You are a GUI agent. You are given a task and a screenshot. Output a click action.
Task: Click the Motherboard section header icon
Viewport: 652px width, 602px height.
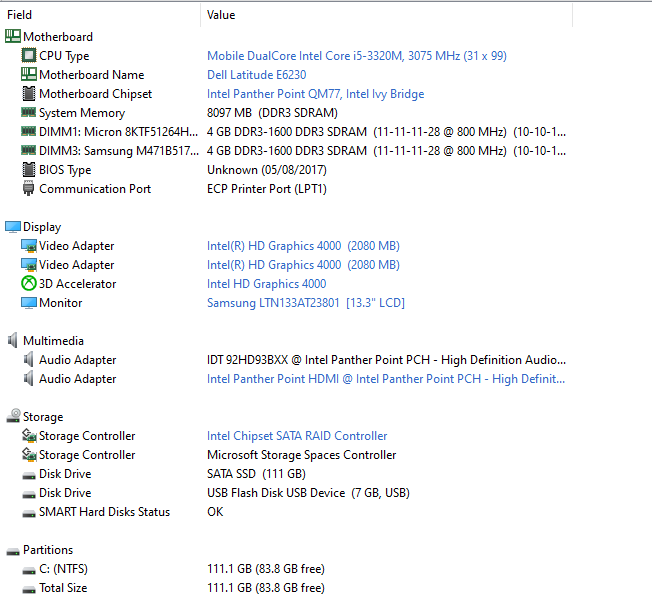pos(13,36)
